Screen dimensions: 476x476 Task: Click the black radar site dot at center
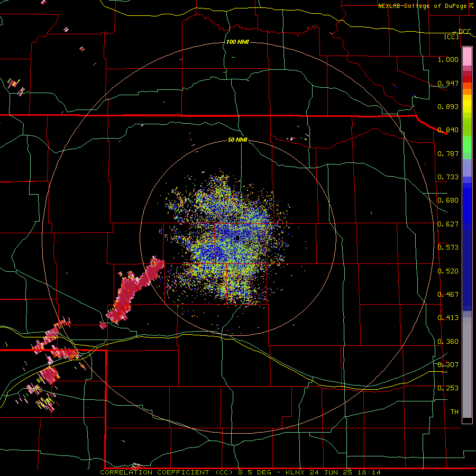237,239
